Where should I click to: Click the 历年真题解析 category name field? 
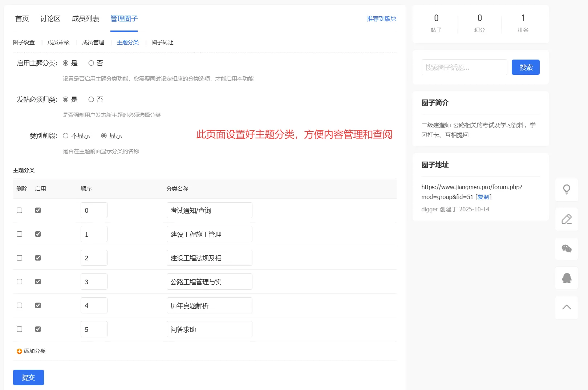[209, 306]
